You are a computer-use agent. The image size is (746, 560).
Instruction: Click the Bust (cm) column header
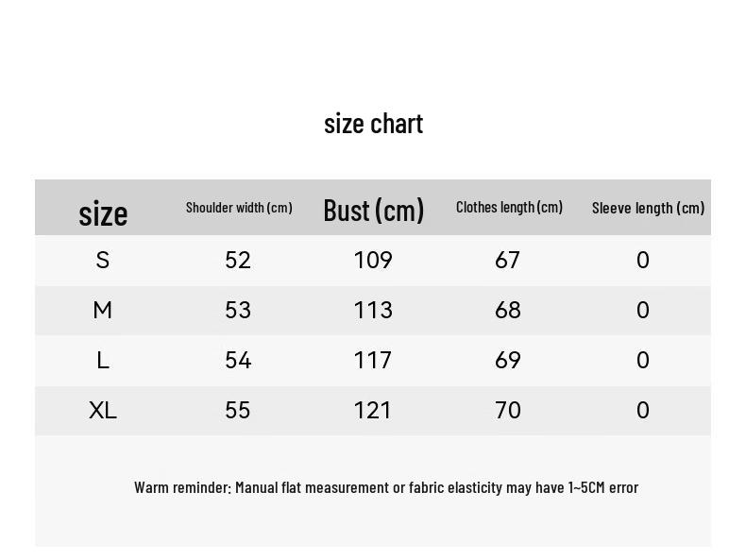pyautogui.click(x=373, y=210)
